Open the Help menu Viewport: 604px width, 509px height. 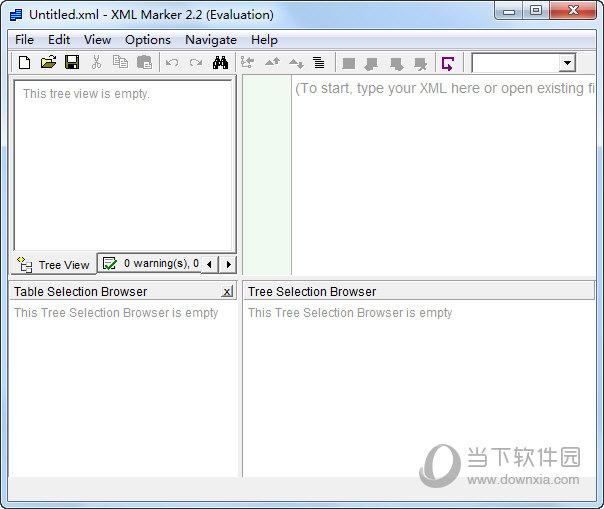click(x=264, y=40)
